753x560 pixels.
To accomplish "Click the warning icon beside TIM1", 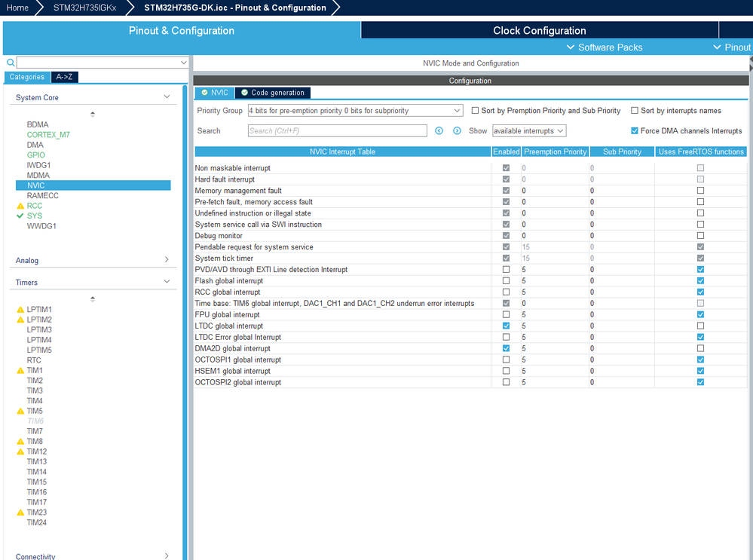I will (20, 370).
